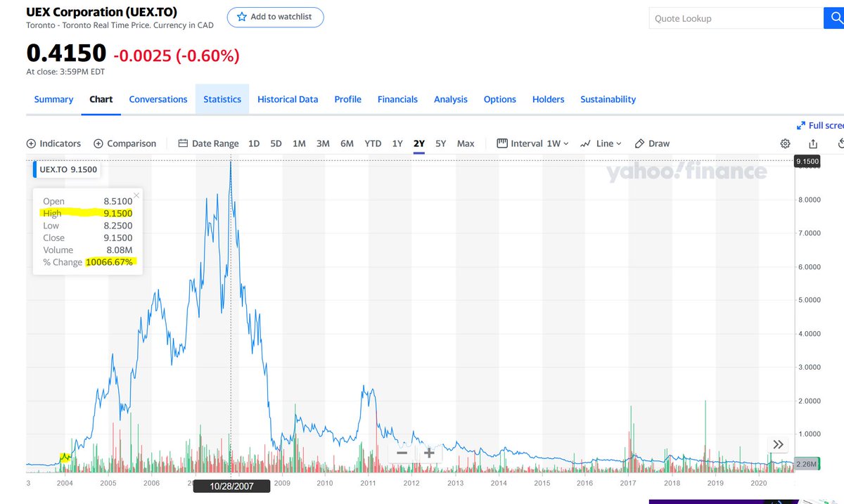This screenshot has height=504, width=844.
Task: Set chart range to 1D
Action: (x=254, y=143)
